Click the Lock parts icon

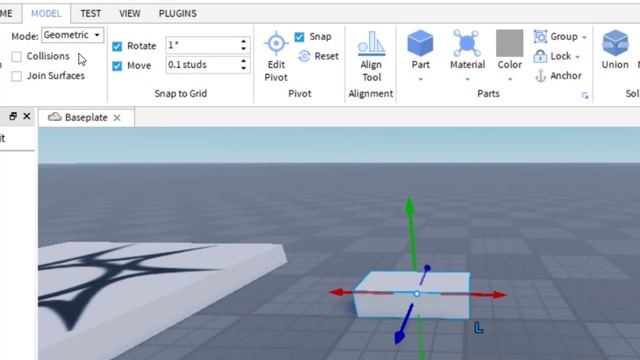click(540, 56)
